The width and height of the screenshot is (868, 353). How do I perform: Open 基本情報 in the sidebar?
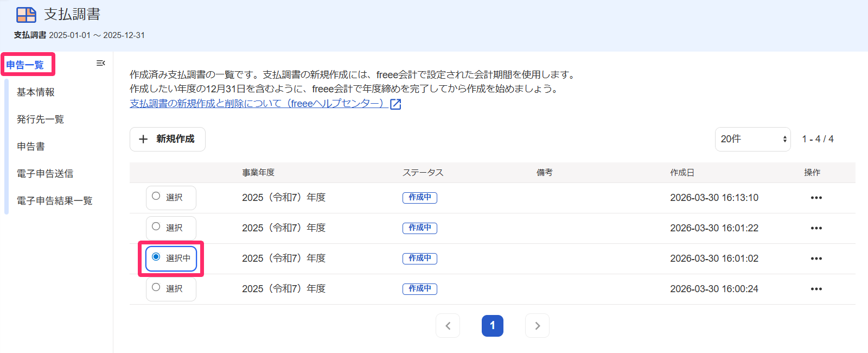pos(36,92)
